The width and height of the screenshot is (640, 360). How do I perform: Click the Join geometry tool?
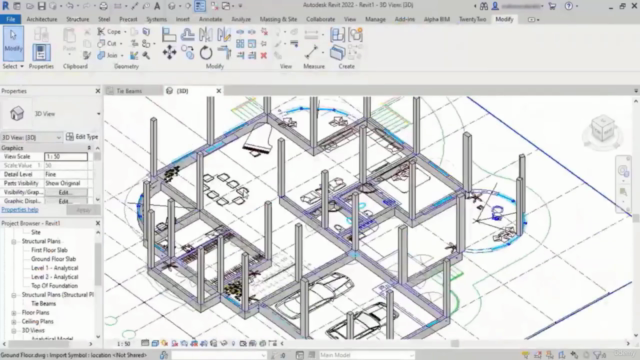[x=107, y=55]
